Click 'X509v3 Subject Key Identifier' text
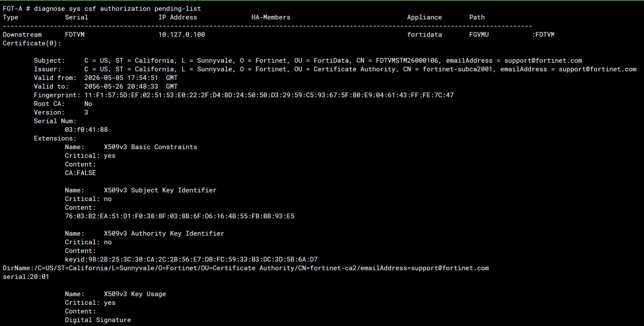This screenshot has height=326, width=644. coord(160,190)
